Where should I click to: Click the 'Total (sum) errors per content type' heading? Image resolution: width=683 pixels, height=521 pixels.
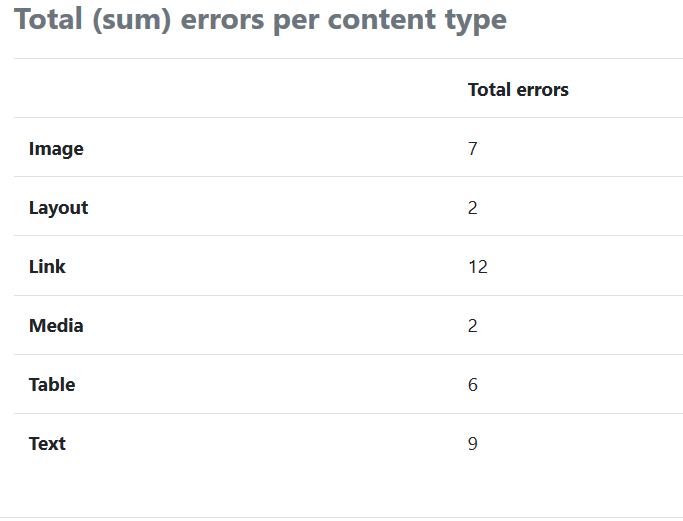260,20
